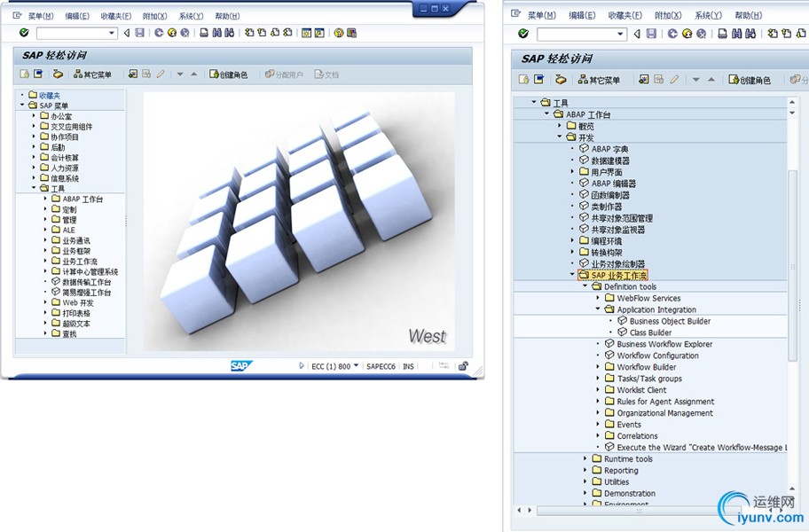The image size is (809, 532).
Task: Click the Print icon in left window
Action: coord(204,33)
